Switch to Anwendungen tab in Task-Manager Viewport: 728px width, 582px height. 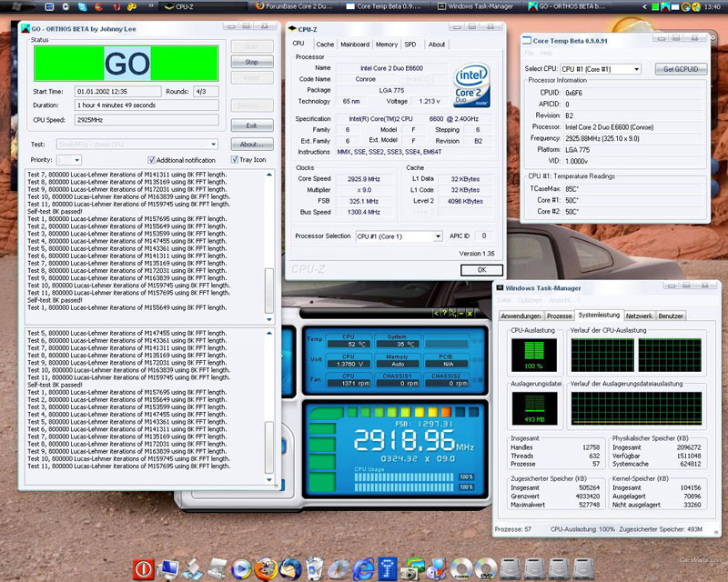(521, 316)
